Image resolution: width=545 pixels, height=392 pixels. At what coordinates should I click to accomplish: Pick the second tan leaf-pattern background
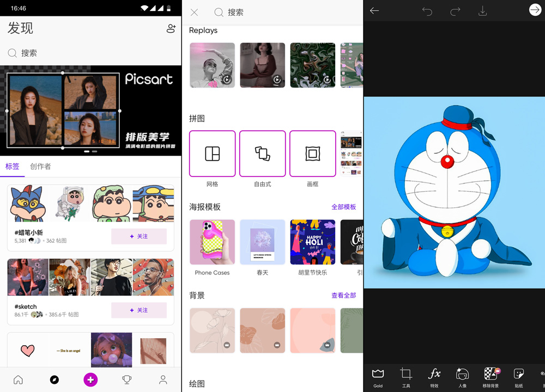[263, 330]
